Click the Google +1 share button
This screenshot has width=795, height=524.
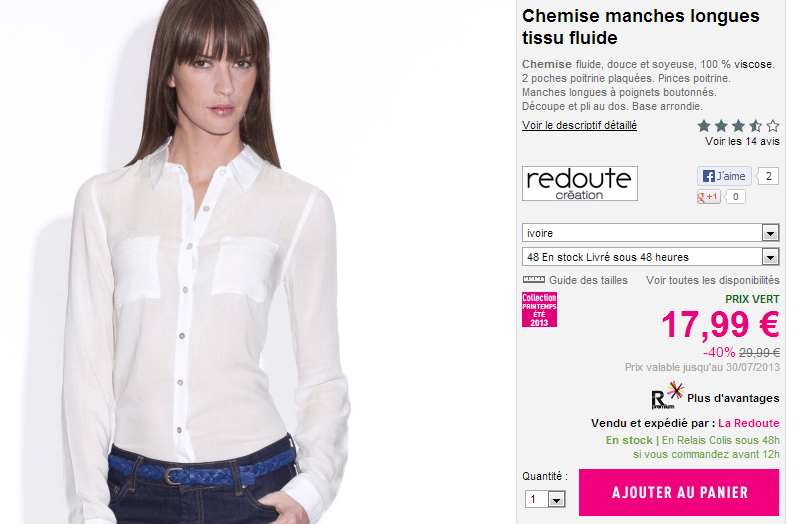(708, 196)
